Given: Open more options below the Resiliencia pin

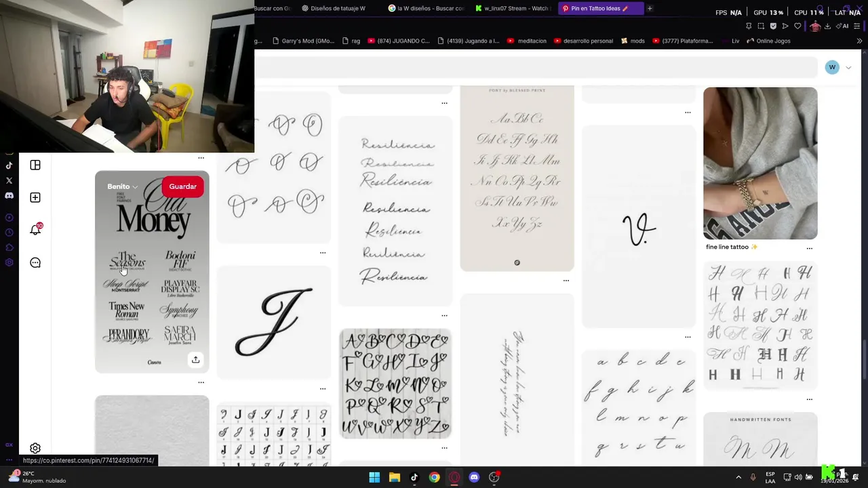Looking at the screenshot, I should [444, 315].
